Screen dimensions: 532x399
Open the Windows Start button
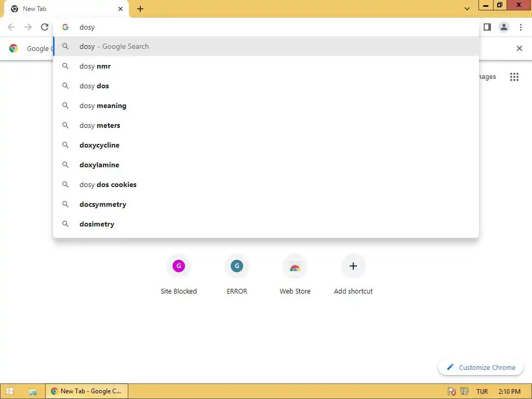(x=9, y=391)
